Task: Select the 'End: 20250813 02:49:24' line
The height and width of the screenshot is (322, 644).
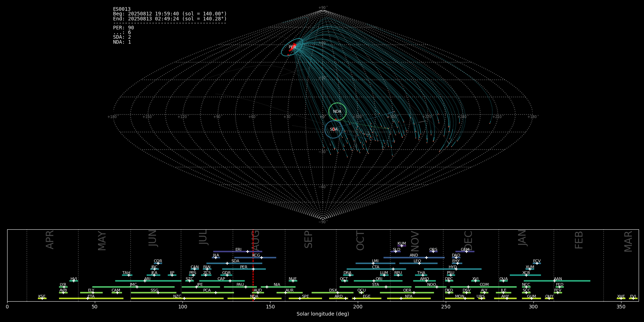Action: pos(170,19)
